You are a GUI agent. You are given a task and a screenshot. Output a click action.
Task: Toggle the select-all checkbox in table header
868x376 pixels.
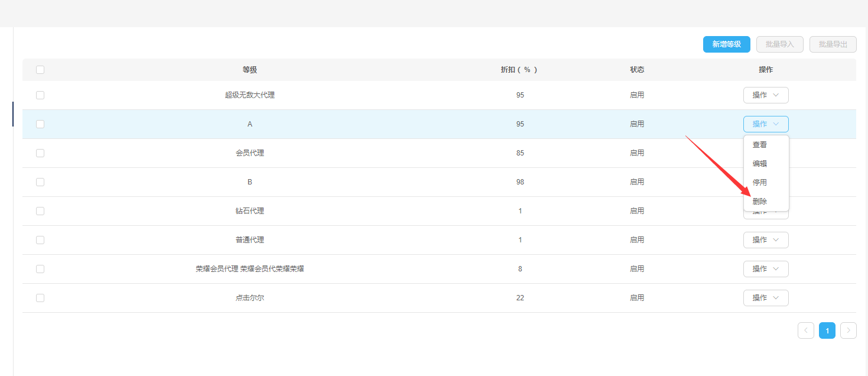(x=40, y=70)
